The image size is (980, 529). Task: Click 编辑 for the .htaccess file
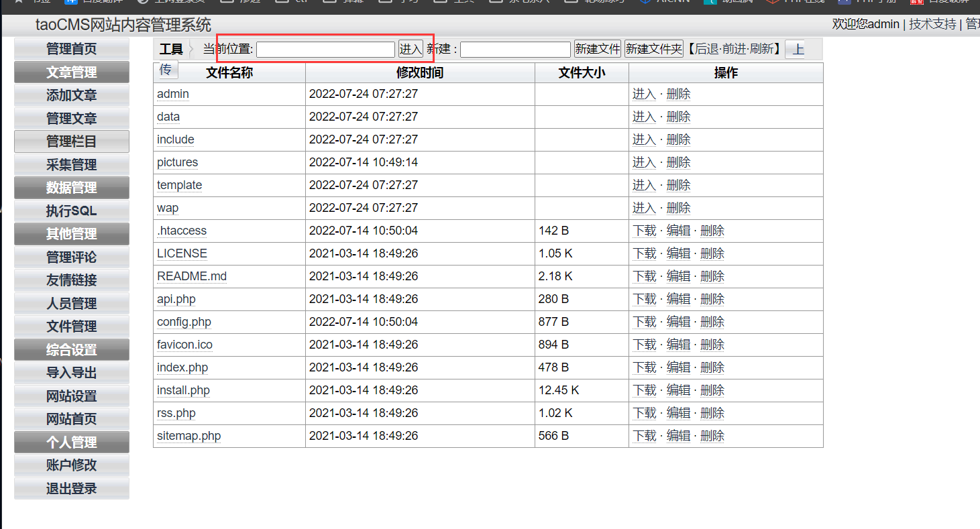point(678,231)
